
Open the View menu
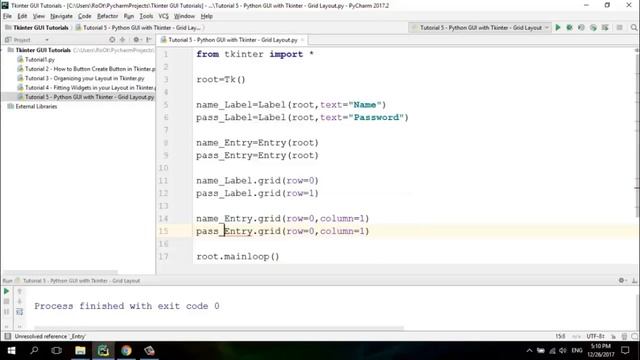tap(39, 16)
